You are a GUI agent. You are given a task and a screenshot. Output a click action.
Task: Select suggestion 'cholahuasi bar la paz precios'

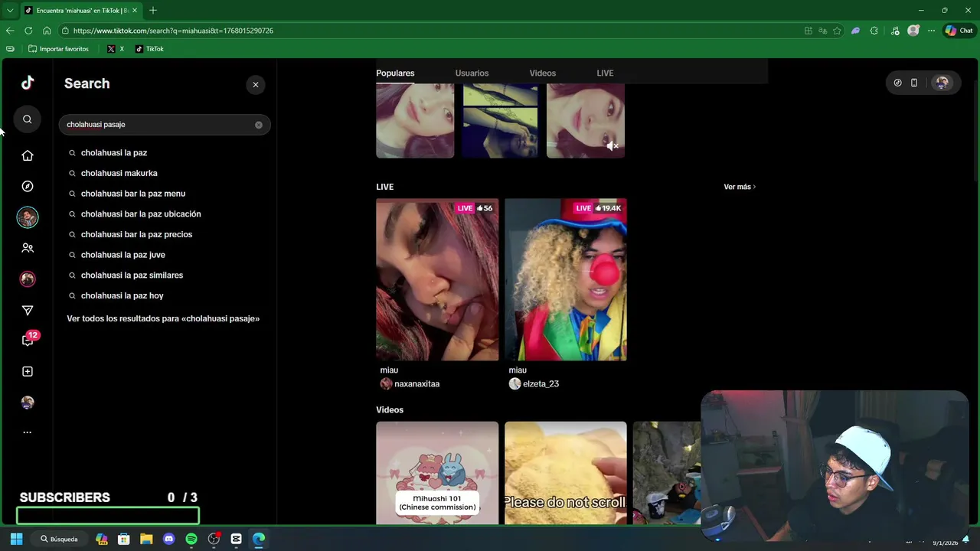tap(136, 235)
